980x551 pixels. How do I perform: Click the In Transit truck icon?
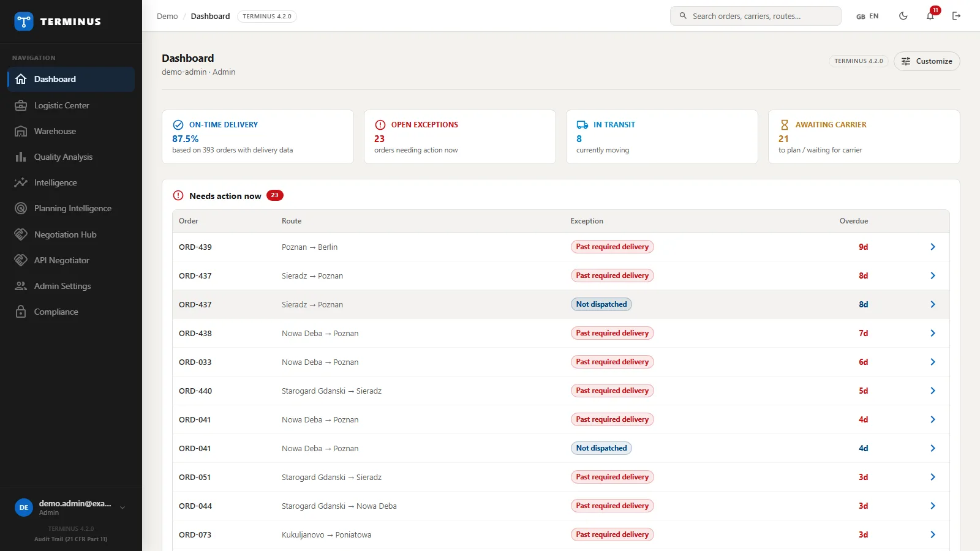[582, 124]
